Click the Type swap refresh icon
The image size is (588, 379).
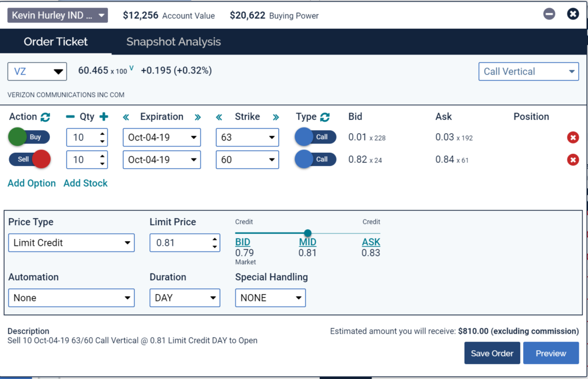[x=325, y=117]
